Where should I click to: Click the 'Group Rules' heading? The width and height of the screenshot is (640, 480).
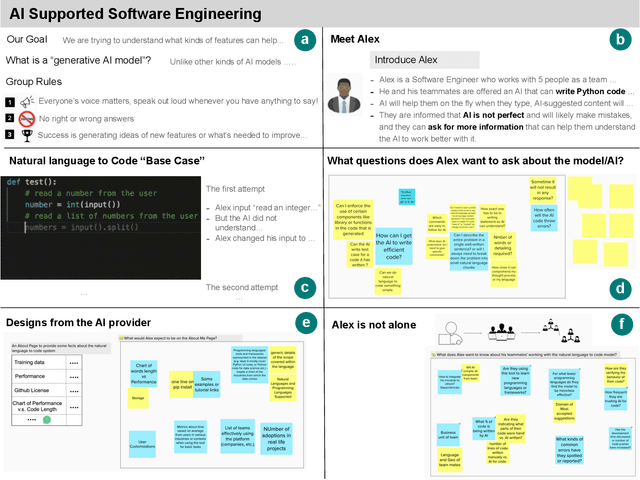(x=34, y=82)
